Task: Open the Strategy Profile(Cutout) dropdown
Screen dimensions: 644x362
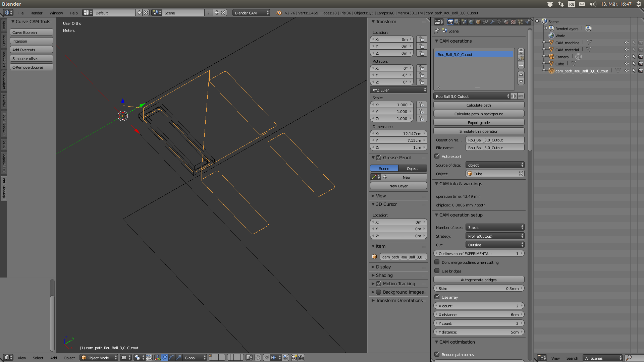Action: tap(495, 236)
